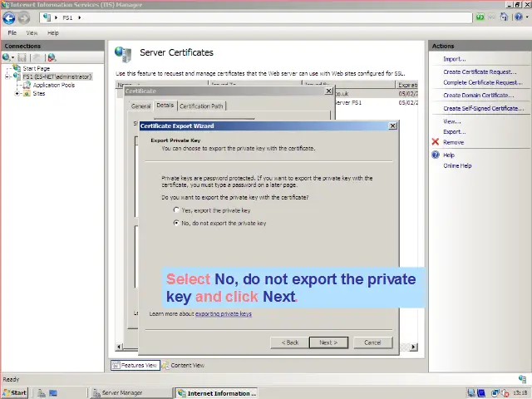Screen dimensions: 532x399
Task: Click the Delete Connection globe icon
Action: [52, 57]
